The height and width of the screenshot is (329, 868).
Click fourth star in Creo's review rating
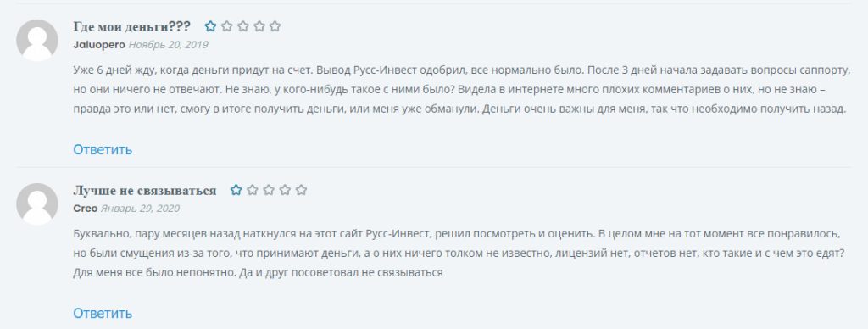285,190
